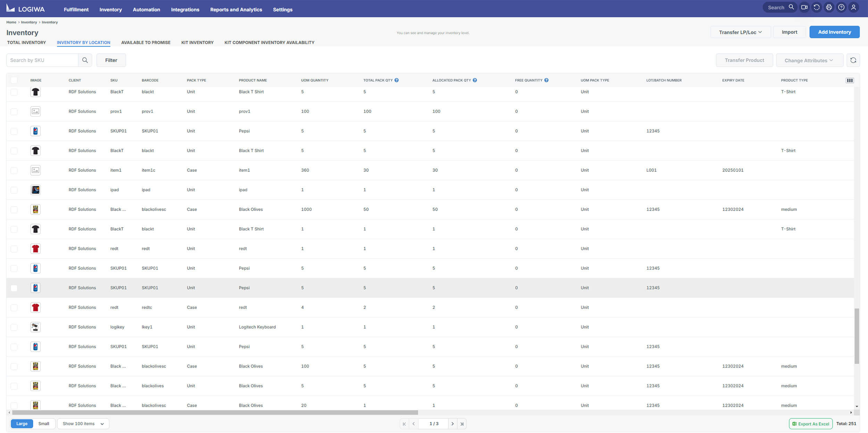Open the column chooser icon
Viewport: 868px width, 433px height.
(850, 80)
